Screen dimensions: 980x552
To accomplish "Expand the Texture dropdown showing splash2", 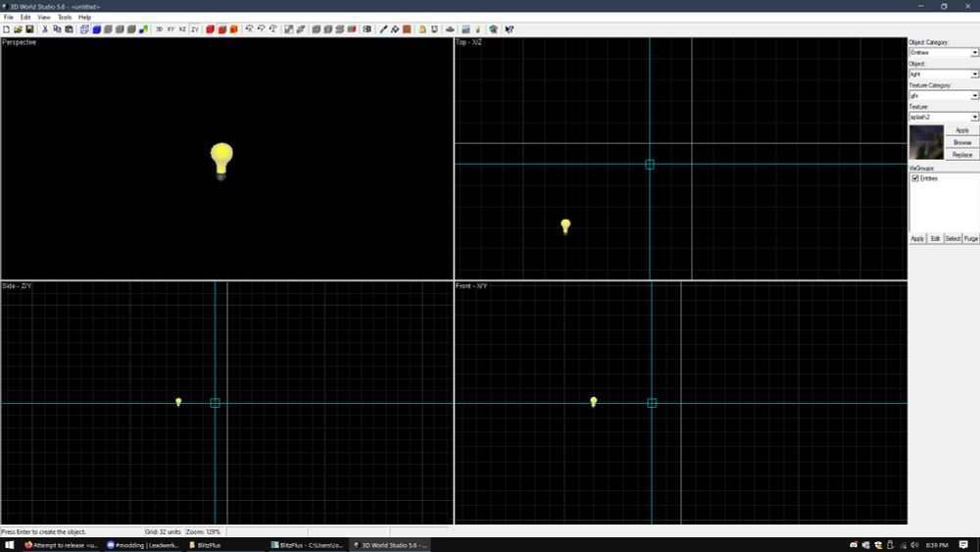I will click(974, 117).
